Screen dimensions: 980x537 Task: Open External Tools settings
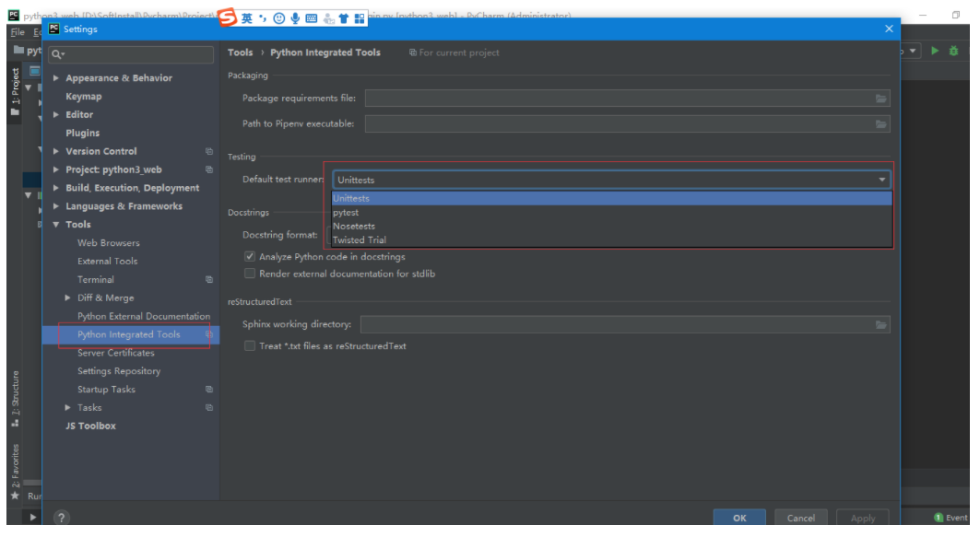click(108, 261)
